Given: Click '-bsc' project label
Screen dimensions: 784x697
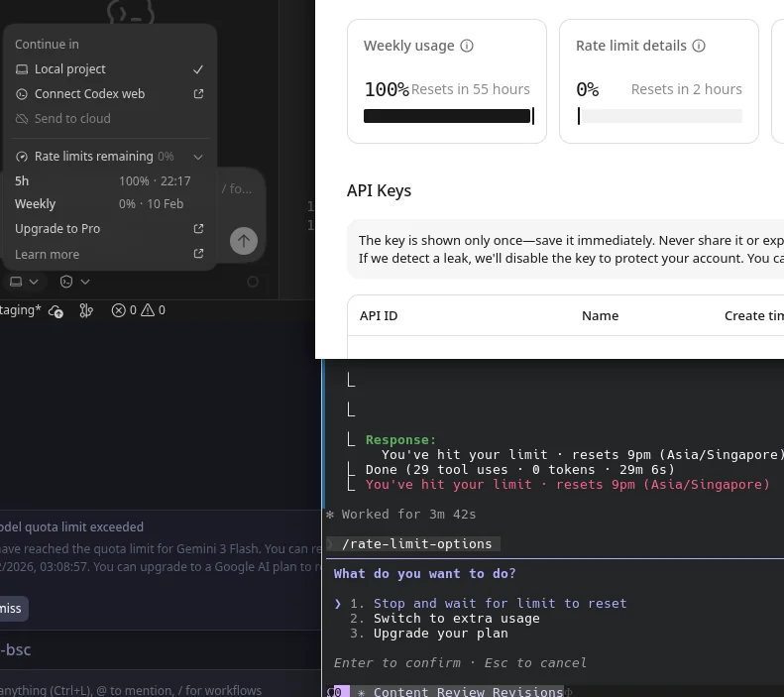Looking at the screenshot, I should coord(16,649).
